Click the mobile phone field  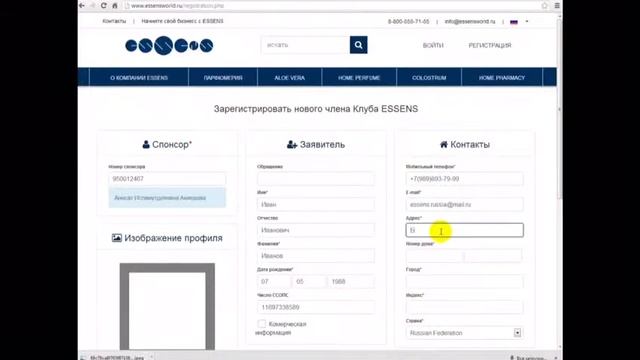point(464,179)
